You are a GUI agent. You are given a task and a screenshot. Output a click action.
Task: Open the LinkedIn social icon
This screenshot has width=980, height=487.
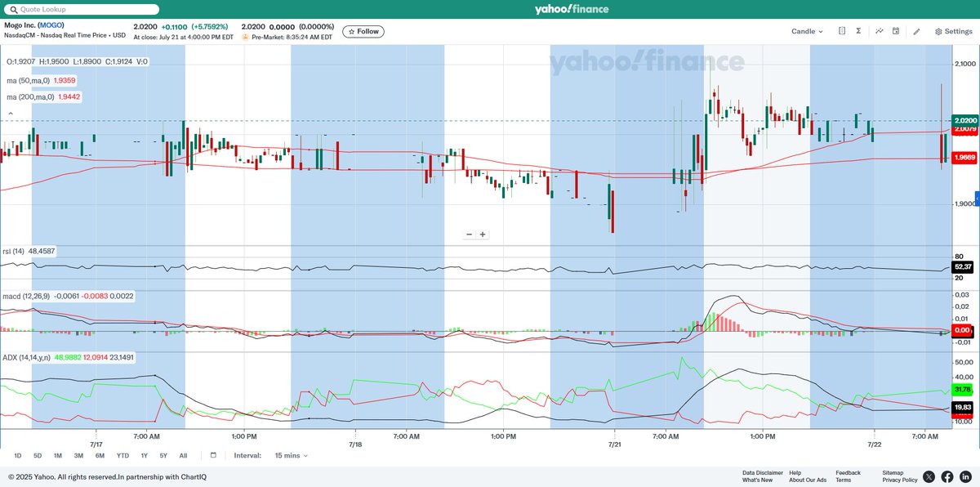point(965,476)
